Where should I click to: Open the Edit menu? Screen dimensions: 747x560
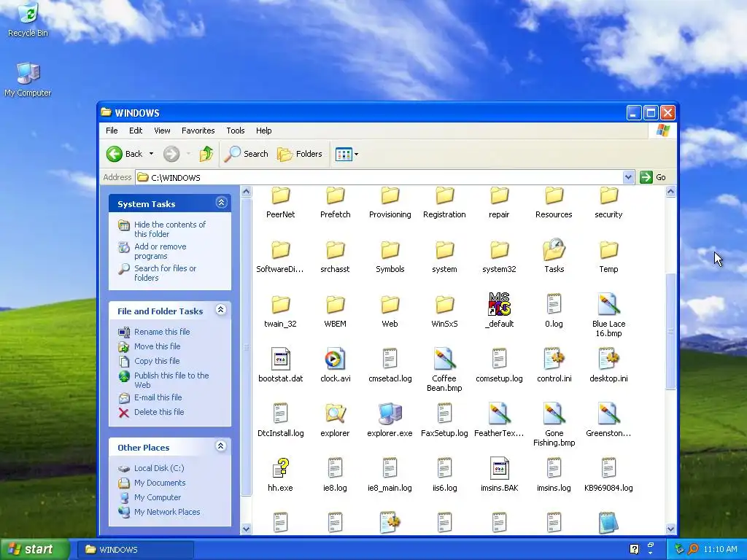point(136,131)
